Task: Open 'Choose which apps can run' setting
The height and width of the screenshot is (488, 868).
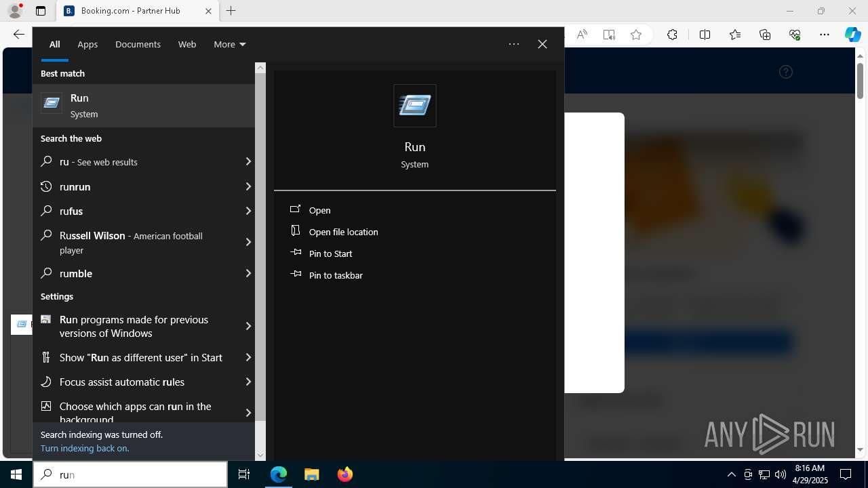Action: click(x=136, y=412)
